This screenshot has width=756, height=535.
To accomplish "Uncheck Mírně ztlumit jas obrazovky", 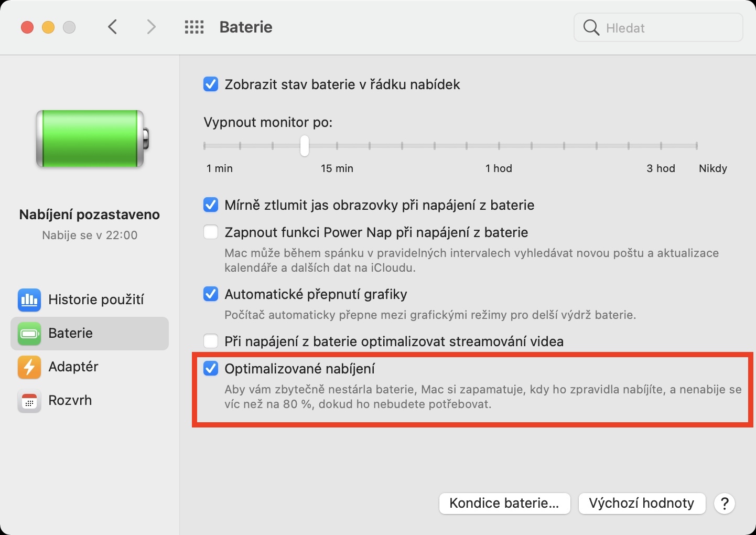I will click(x=211, y=205).
